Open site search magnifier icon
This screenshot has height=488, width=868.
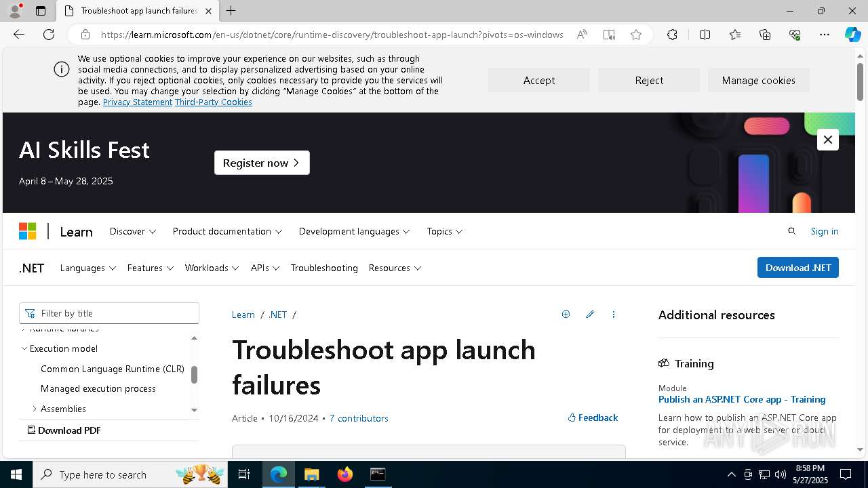coord(791,231)
